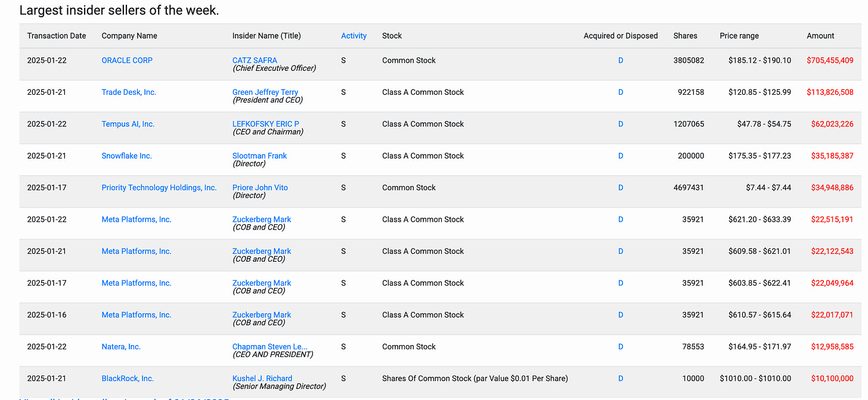Select the amount $705,455,409
The image size is (868, 400).
click(x=830, y=60)
